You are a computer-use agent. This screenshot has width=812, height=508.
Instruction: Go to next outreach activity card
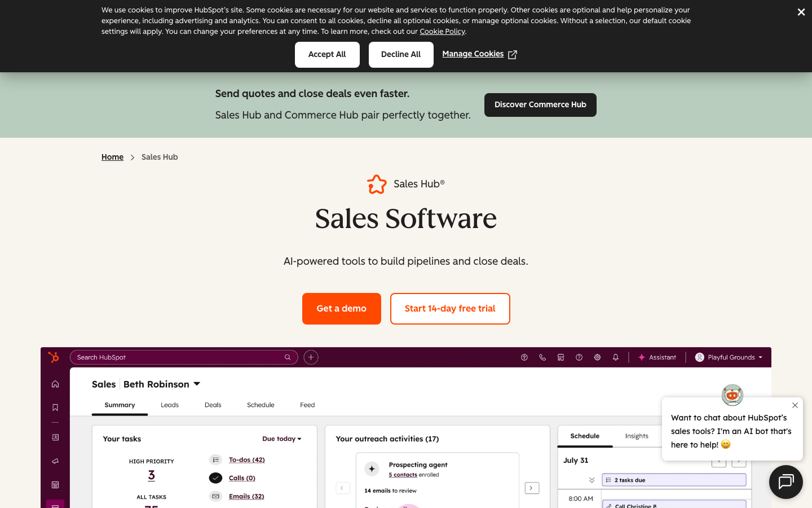click(x=532, y=488)
